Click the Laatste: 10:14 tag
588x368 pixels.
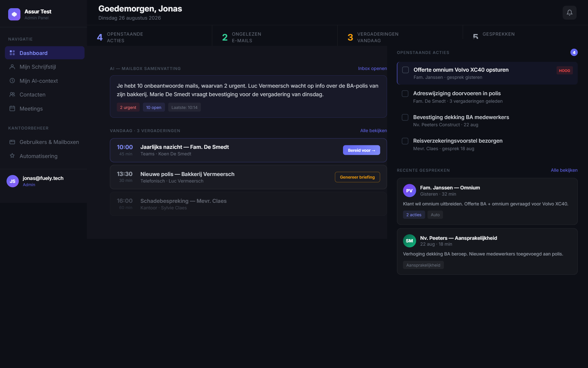184,107
